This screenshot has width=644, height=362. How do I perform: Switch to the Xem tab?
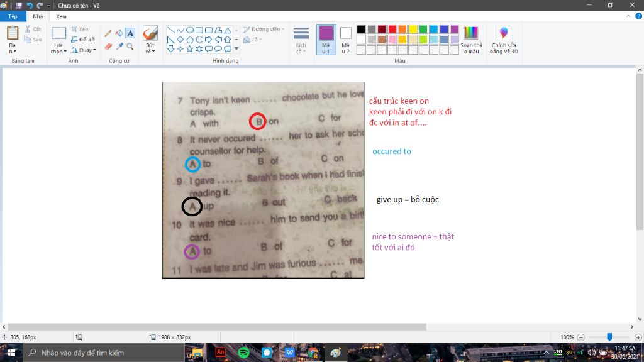click(61, 16)
